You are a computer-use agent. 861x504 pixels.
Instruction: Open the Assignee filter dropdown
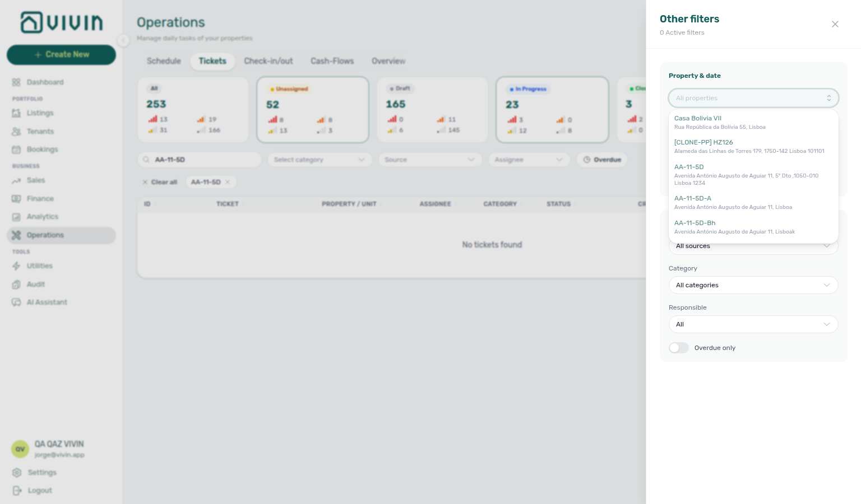529,160
